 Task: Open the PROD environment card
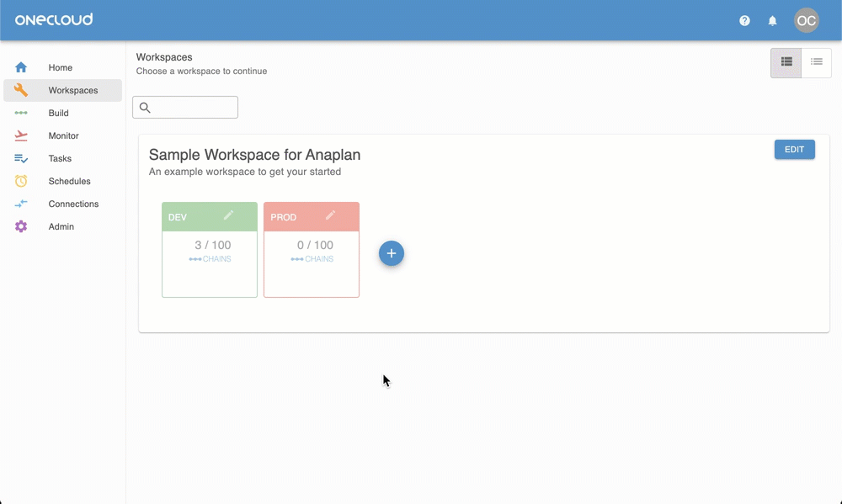tap(312, 250)
